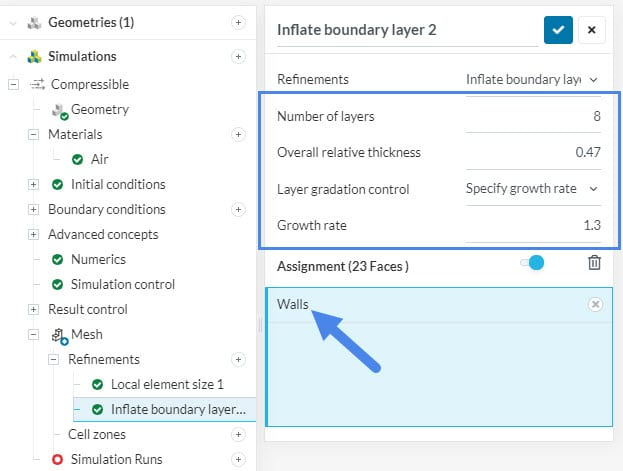Expand the Initial conditions tree node
This screenshot has height=471, width=623.
coord(33,184)
